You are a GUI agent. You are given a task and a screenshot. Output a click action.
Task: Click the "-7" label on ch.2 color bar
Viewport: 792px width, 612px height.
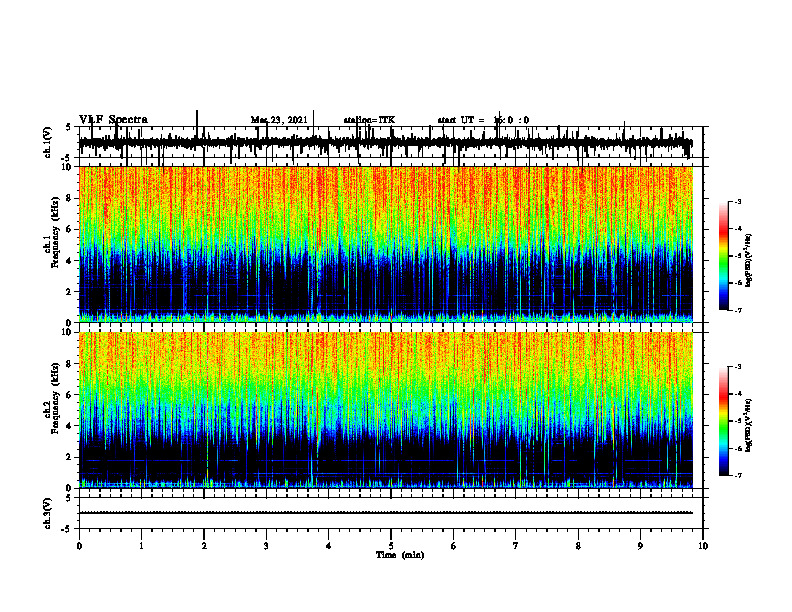738,475
